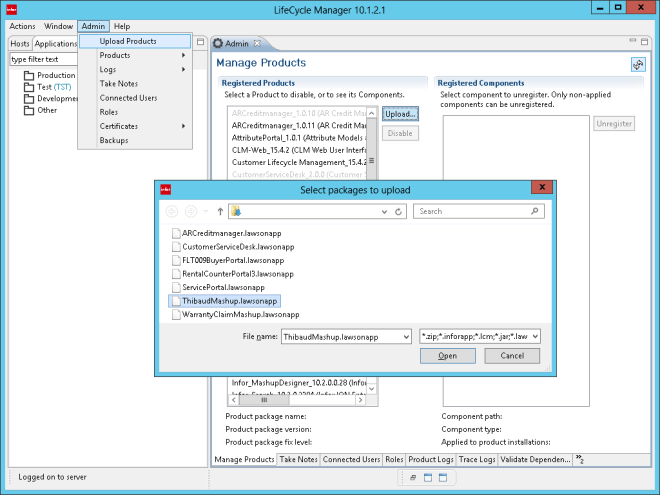This screenshot has width=660, height=495.
Task: Refresh the file dialog address bar
Action: (x=399, y=212)
